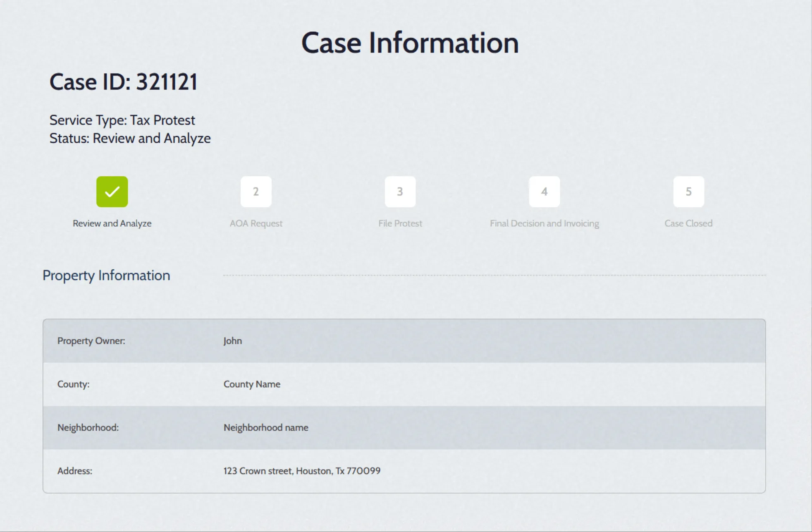
Task: Click the File Protest step label
Action: coord(400,223)
